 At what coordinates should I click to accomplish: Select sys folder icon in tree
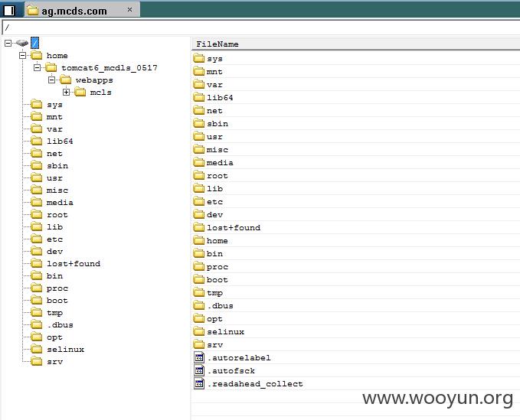coord(37,104)
